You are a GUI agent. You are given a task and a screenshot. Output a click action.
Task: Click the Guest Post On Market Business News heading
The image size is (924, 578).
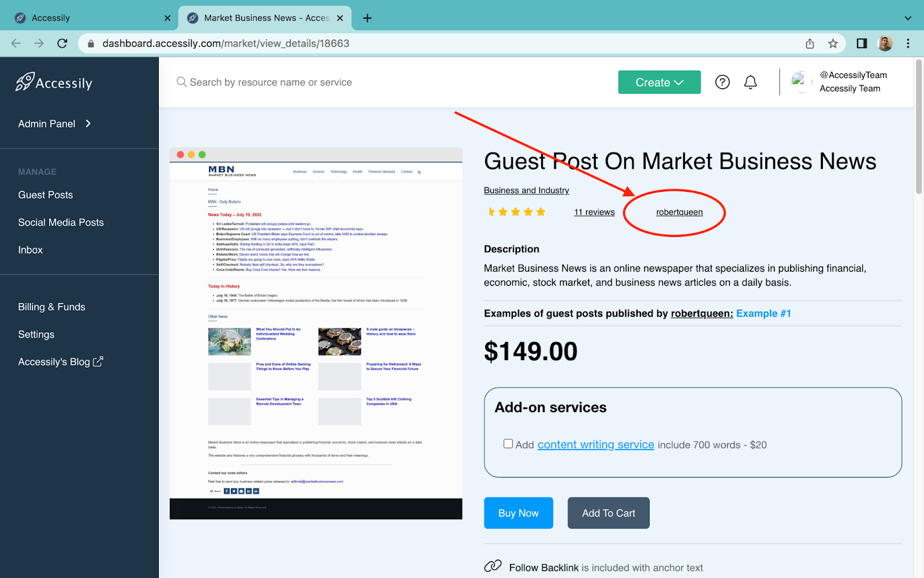tap(680, 161)
